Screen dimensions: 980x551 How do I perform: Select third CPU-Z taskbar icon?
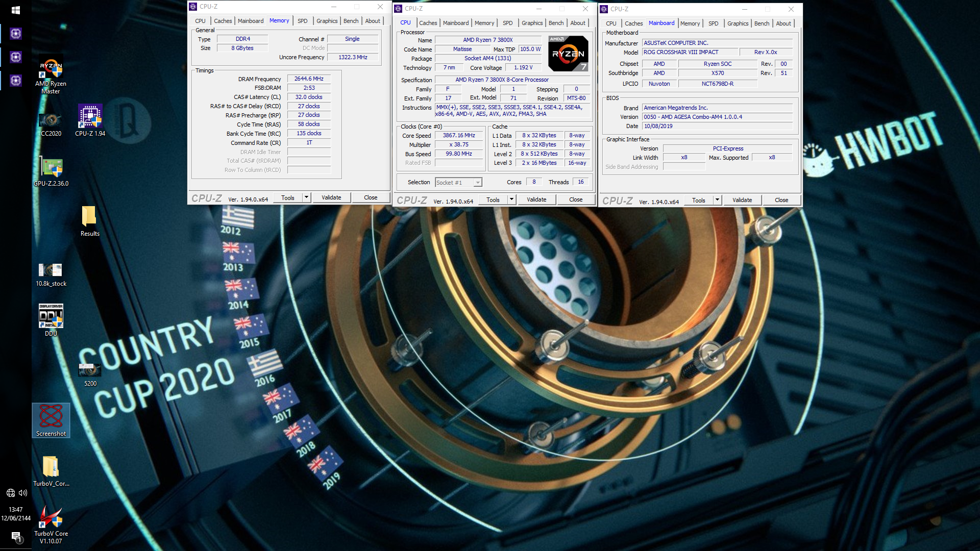point(16,80)
